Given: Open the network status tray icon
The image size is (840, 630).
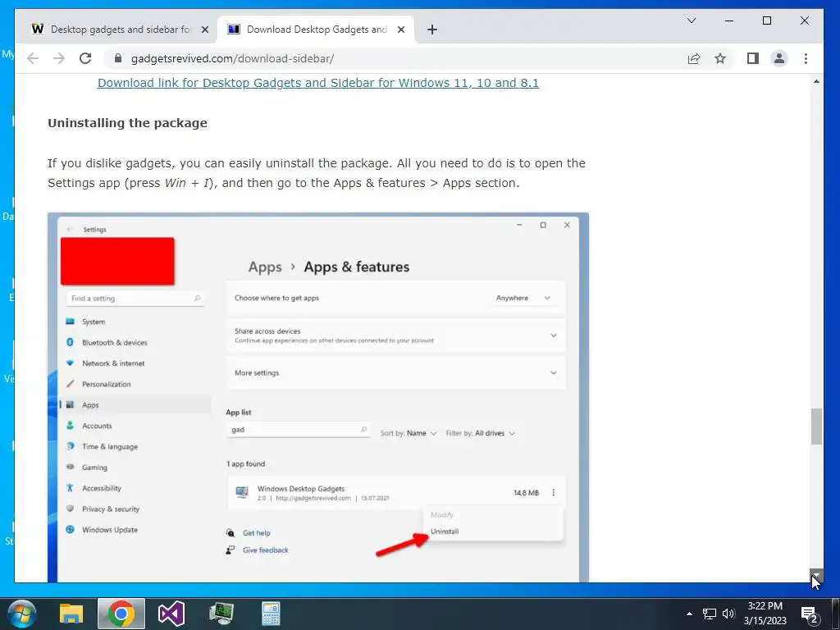Looking at the screenshot, I should coord(710,614).
